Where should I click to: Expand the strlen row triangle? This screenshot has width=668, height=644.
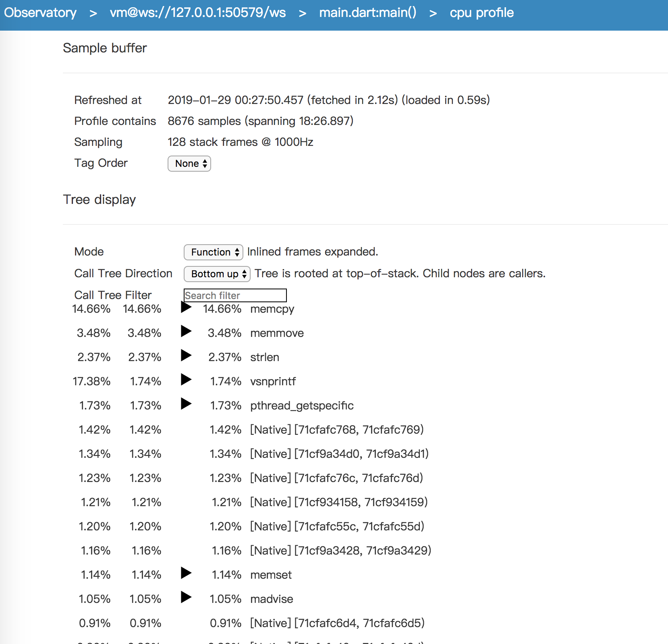pyautogui.click(x=186, y=356)
